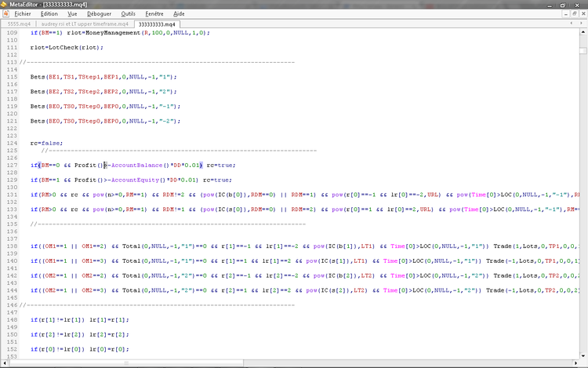Activate the 333333333.mq4 tab

(157, 24)
